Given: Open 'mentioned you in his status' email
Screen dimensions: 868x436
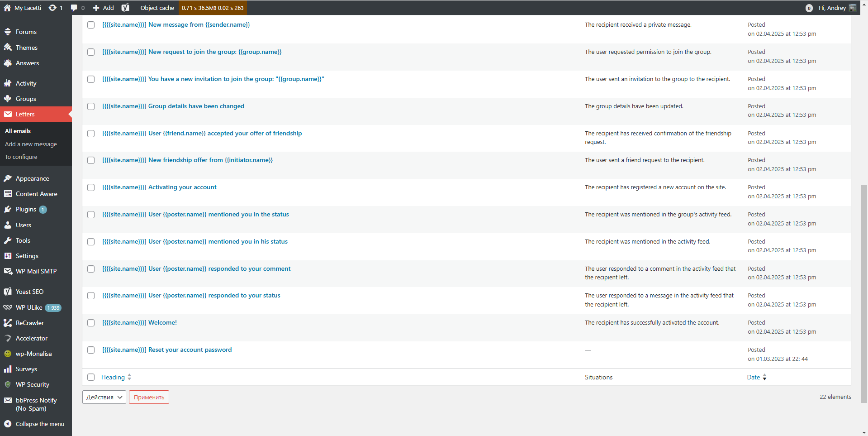Looking at the screenshot, I should click(x=195, y=242).
